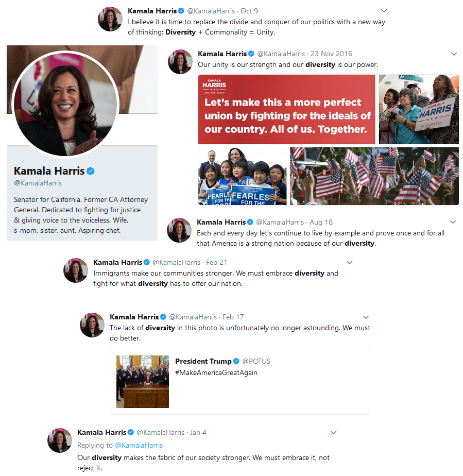The width and height of the screenshot is (463, 476).
Task: Follow the blue @KamalaHarris reply link
Action: 139,445
